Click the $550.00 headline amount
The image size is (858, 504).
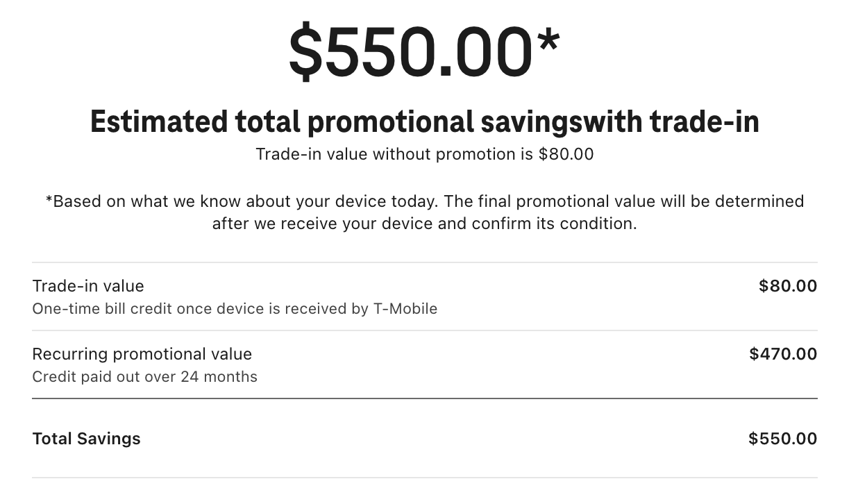(x=423, y=51)
